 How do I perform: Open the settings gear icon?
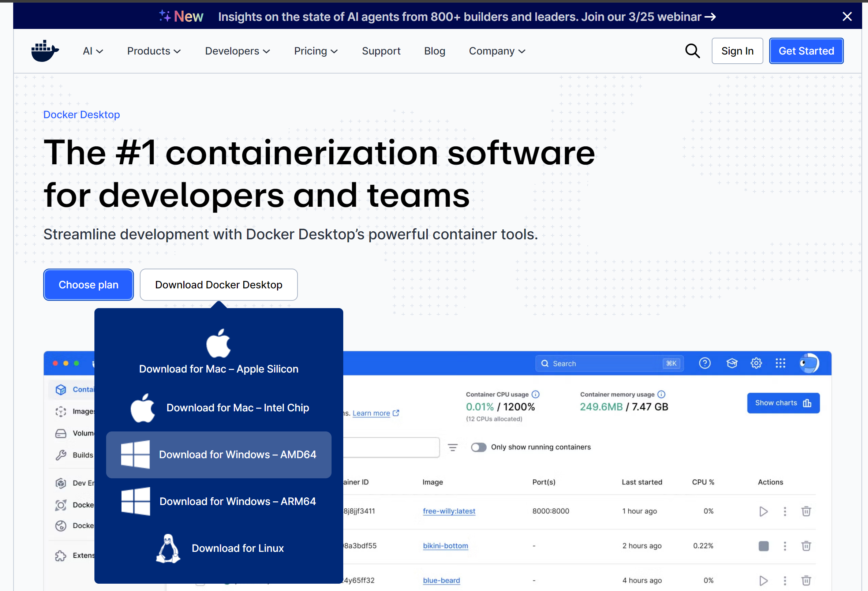click(x=756, y=363)
